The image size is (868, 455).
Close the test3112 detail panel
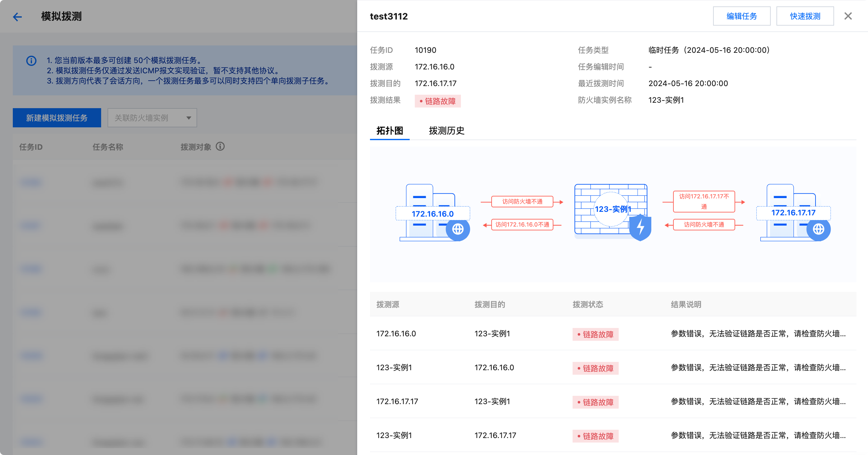point(848,16)
